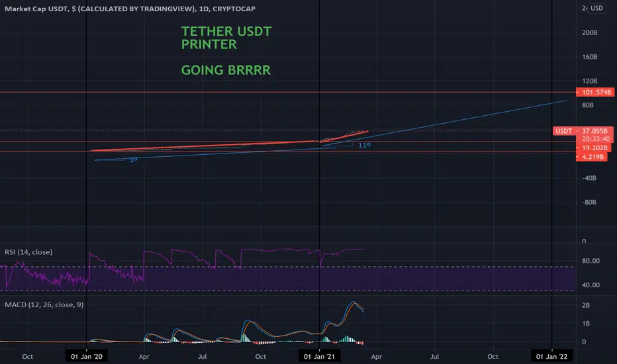The image size is (617, 364).
Task: Click the MACD peak near March 2021
Action: 354,302
